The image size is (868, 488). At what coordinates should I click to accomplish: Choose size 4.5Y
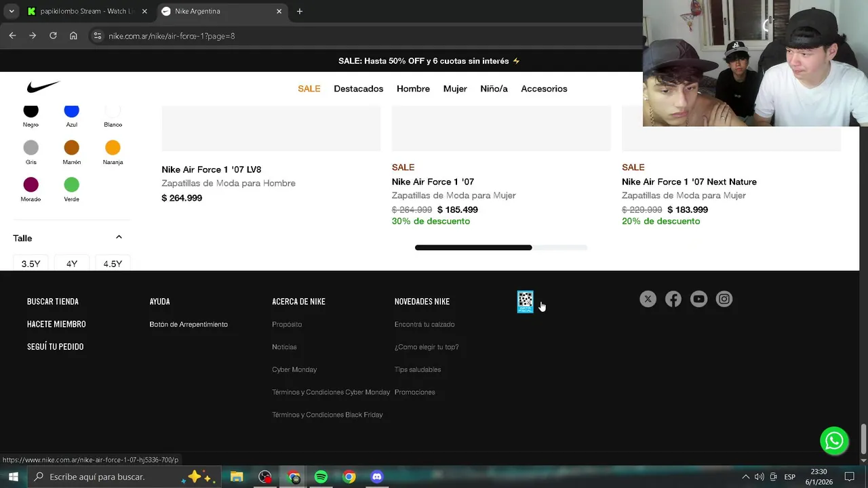pos(113,263)
